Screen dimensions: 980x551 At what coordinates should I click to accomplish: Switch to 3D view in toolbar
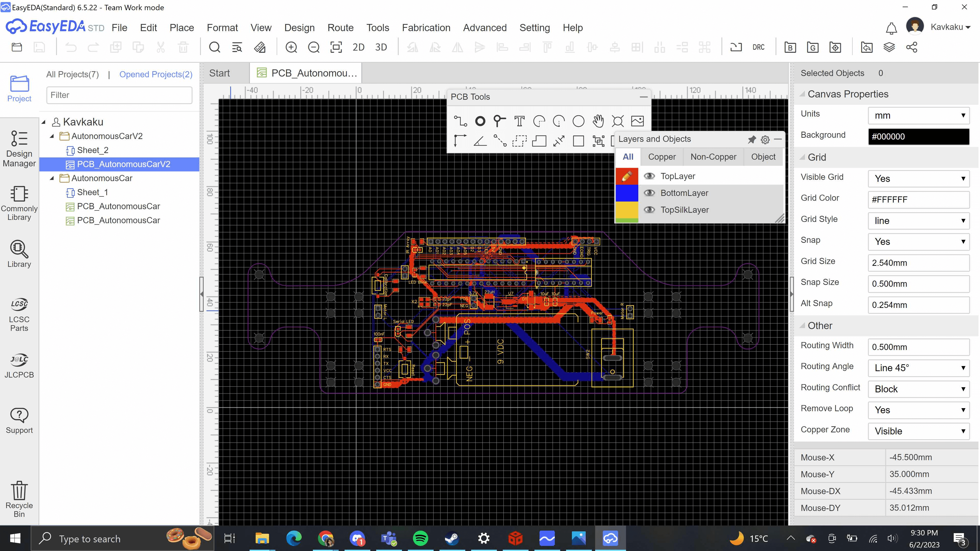[381, 47]
